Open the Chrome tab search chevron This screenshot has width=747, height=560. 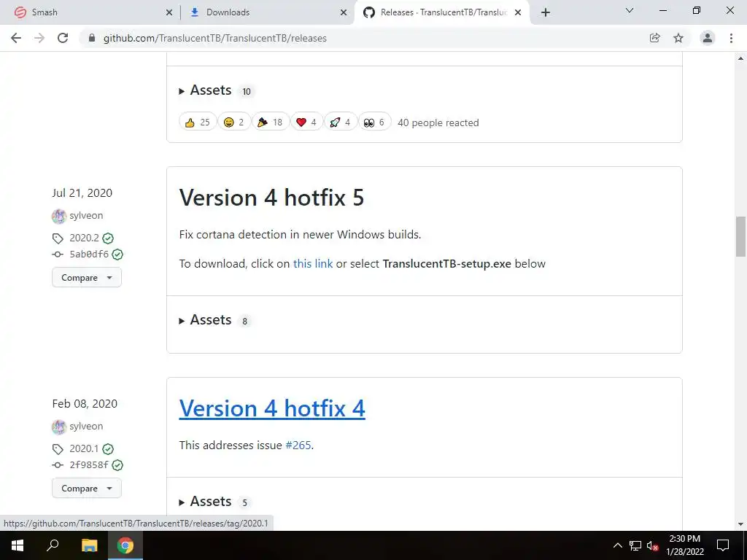coord(630,10)
